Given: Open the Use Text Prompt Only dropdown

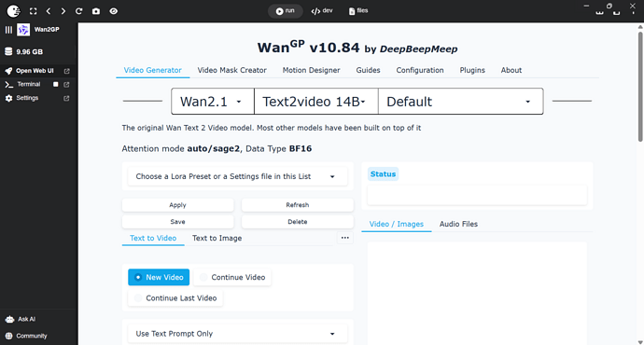Looking at the screenshot, I should 237,334.
